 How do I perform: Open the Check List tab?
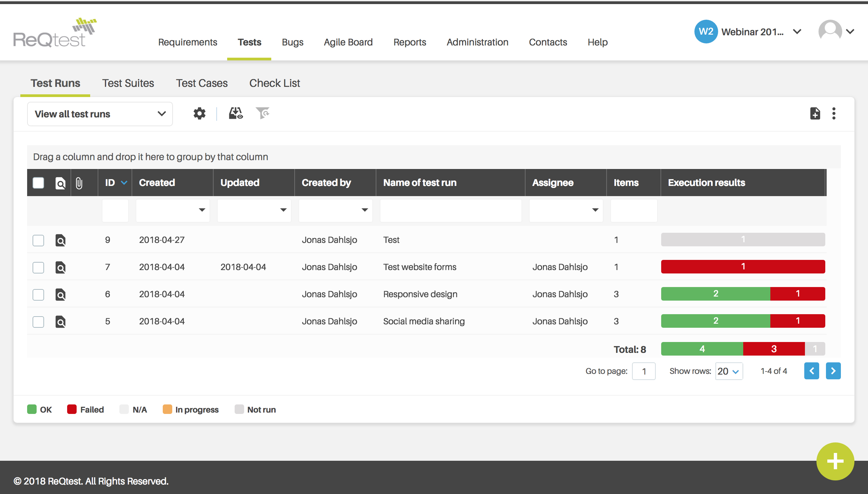pyautogui.click(x=274, y=83)
